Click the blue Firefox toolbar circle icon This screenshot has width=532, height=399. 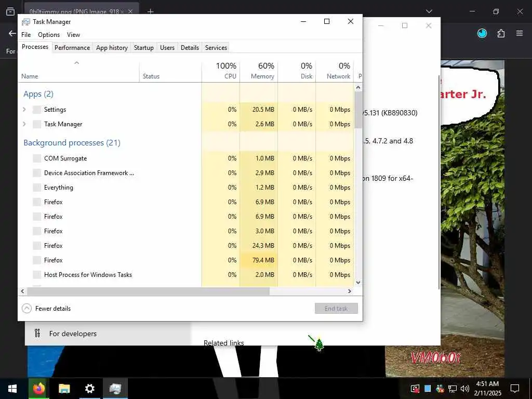(x=482, y=33)
